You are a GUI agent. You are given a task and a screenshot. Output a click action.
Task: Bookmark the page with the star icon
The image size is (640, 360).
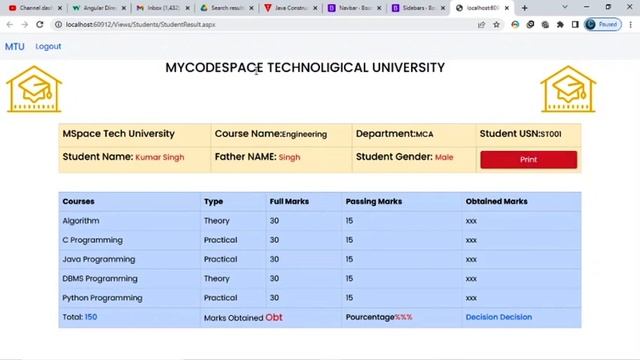(496, 25)
